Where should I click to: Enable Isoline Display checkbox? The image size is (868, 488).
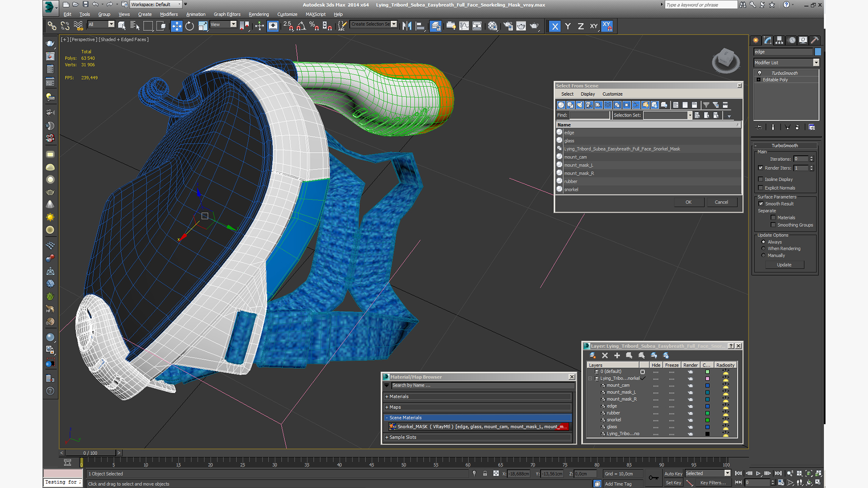[x=760, y=179]
